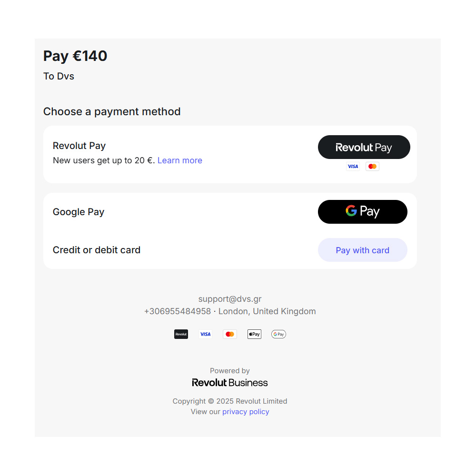
Task: Click the Google Pay badge in footer
Action: (x=278, y=334)
